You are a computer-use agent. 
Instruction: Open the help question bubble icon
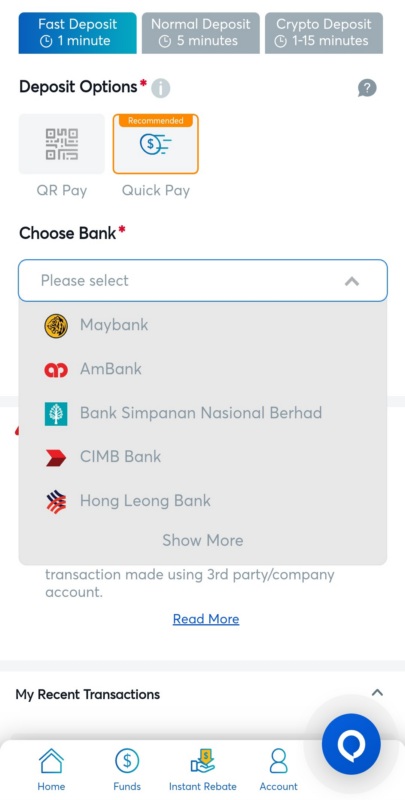(x=367, y=88)
